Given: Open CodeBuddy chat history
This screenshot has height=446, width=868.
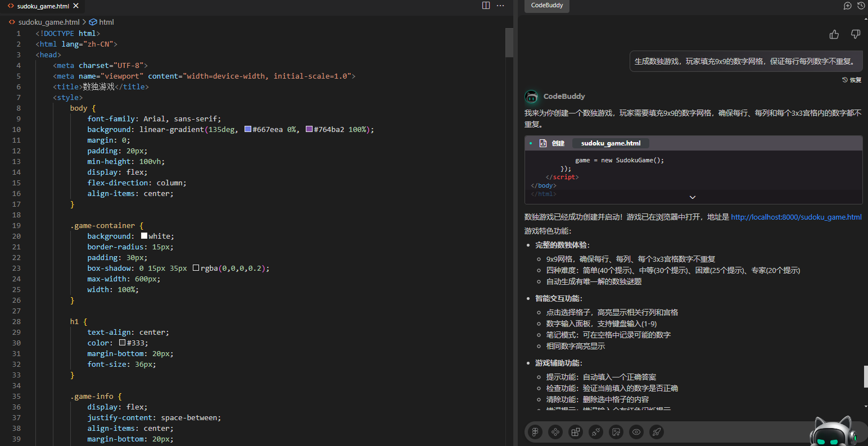Looking at the screenshot, I should pyautogui.click(x=861, y=6).
